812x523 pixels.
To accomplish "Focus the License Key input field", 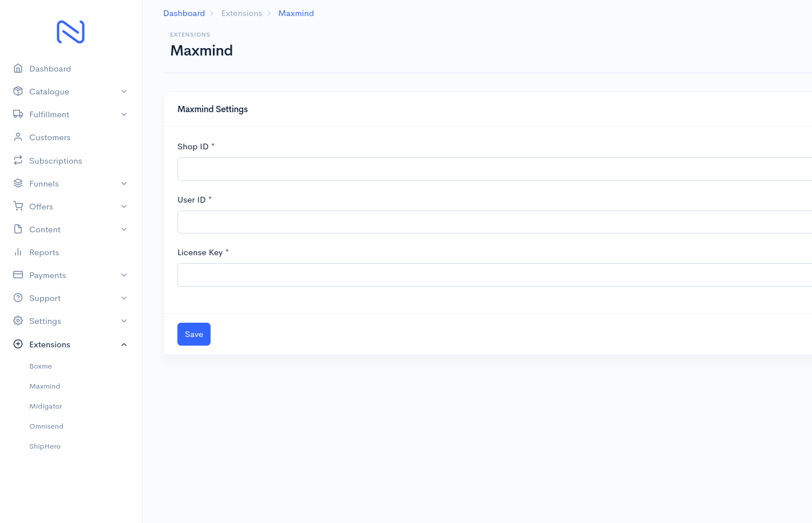I will tap(495, 275).
